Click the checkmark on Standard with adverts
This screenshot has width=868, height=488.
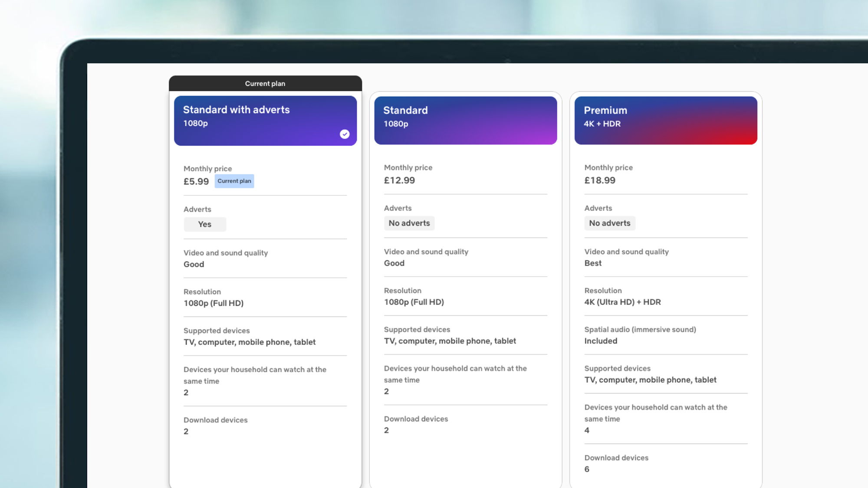coord(345,134)
